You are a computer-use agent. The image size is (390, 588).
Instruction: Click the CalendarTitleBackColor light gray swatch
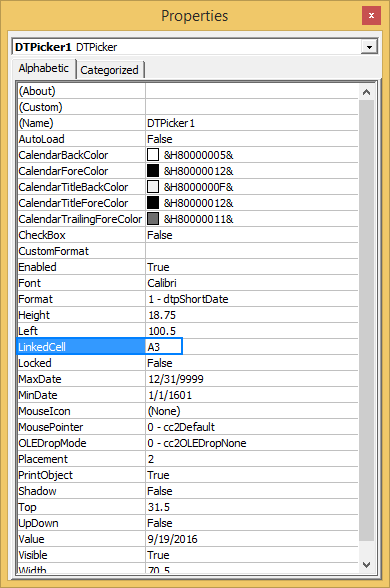[153, 187]
